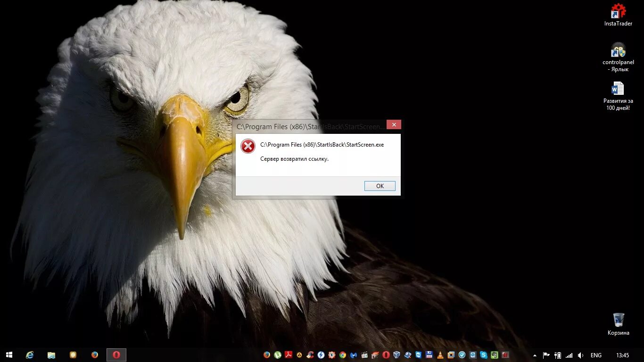The height and width of the screenshot is (362, 644).
Task: Open the InstaTrader desktop shortcut
Action: (618, 15)
